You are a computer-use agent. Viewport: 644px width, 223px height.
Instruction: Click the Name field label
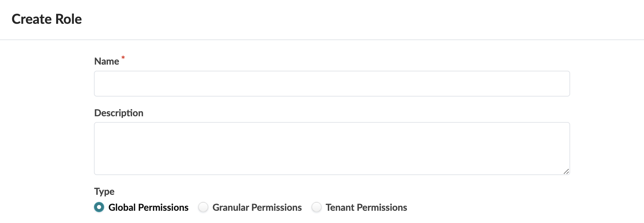pyautogui.click(x=107, y=61)
